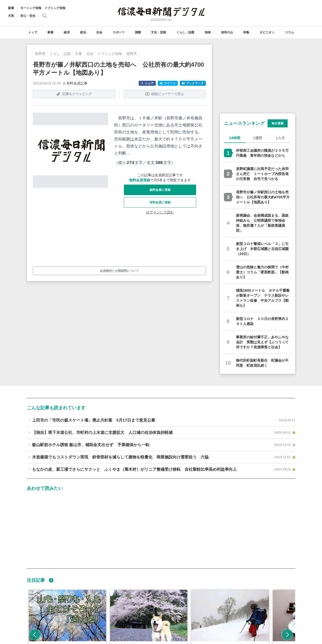Open もなかの皮、新工場 article
The height and width of the screenshot is (644, 322).
(161, 469)
